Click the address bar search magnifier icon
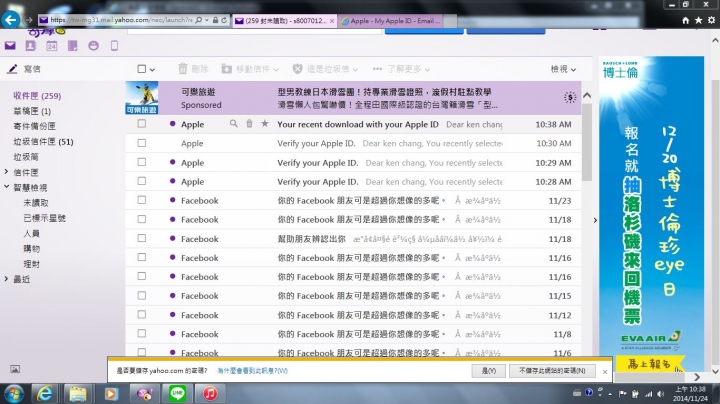The width and height of the screenshot is (720, 404). coord(198,20)
